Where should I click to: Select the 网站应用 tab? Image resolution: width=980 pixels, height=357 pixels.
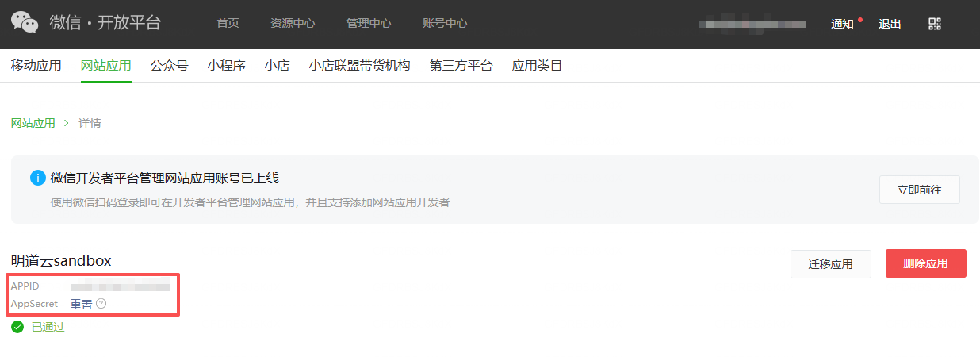pos(105,66)
